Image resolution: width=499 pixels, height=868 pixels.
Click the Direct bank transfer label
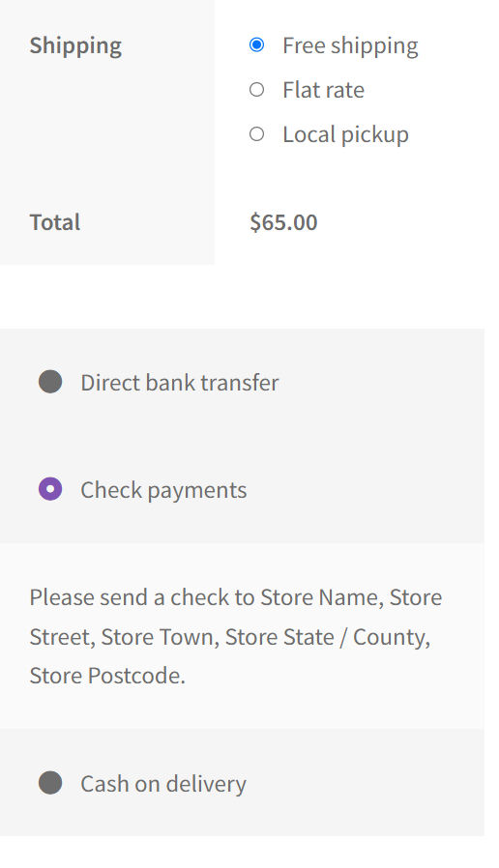[180, 383]
